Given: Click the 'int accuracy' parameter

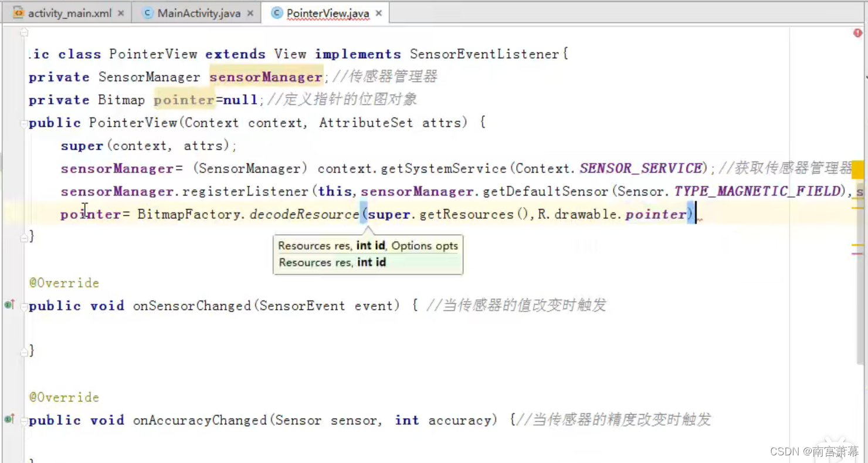Looking at the screenshot, I should click(x=443, y=420).
